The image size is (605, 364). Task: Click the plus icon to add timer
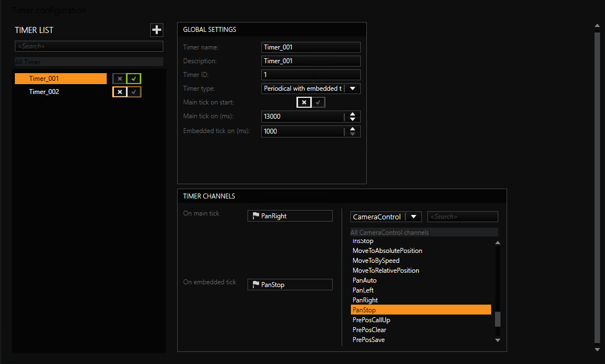coord(157,30)
